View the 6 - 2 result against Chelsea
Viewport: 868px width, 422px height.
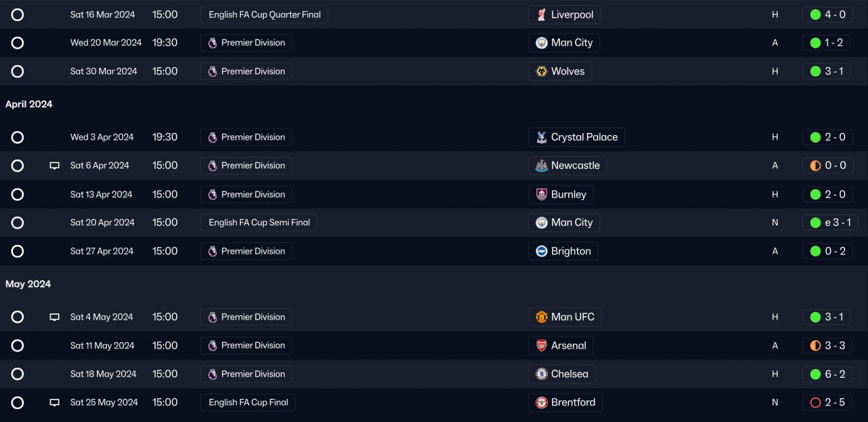point(827,374)
